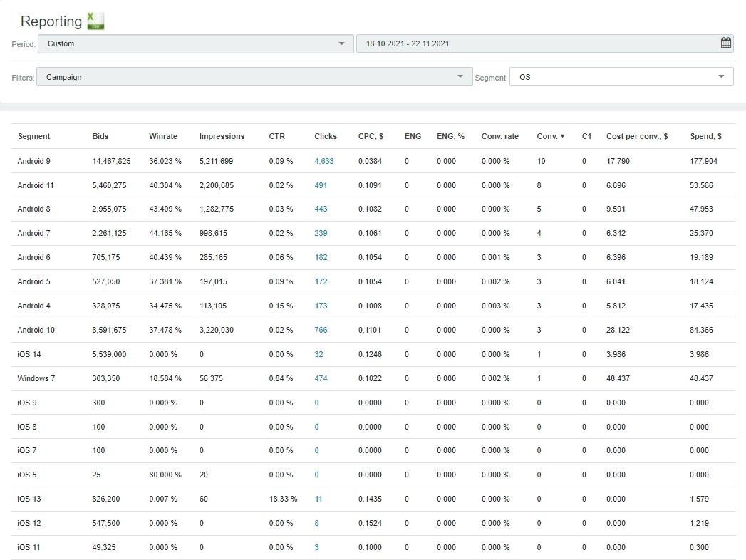This screenshot has width=746, height=560.
Task: Click the Segment column header
Action: [33, 136]
